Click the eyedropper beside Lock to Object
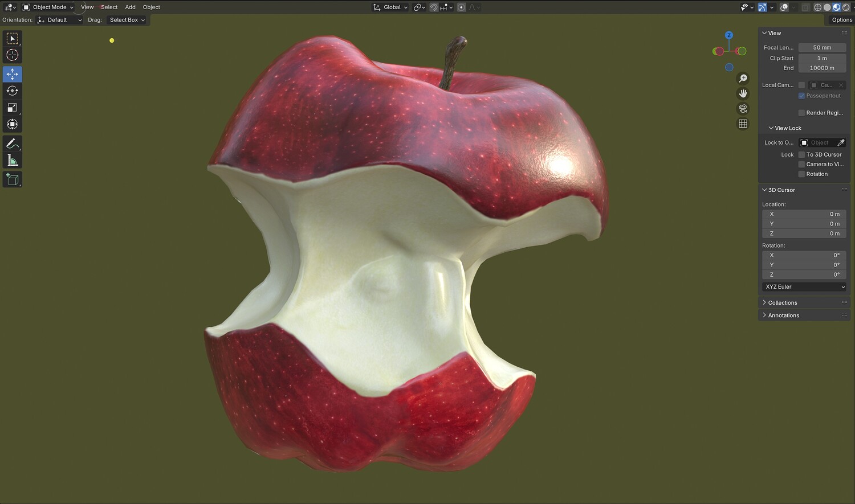 (x=841, y=142)
